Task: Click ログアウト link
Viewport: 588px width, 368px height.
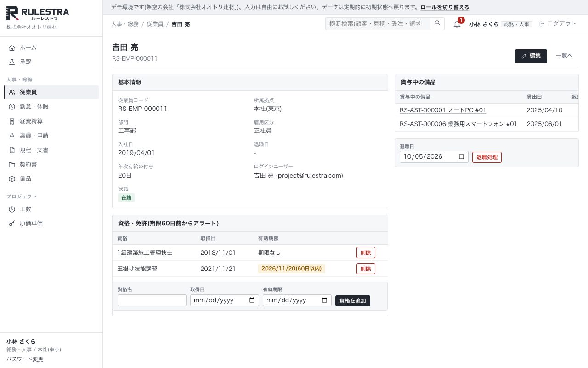Action: [x=558, y=23]
